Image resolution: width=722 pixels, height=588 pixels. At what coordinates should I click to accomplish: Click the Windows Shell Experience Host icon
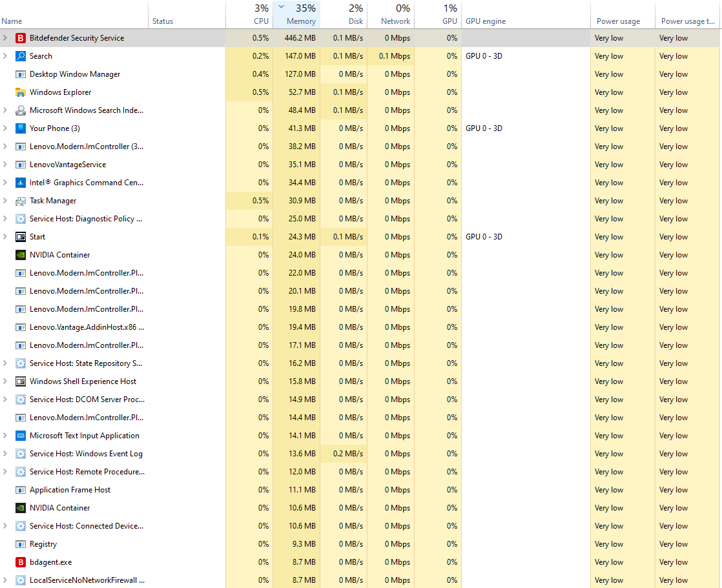[x=20, y=381]
